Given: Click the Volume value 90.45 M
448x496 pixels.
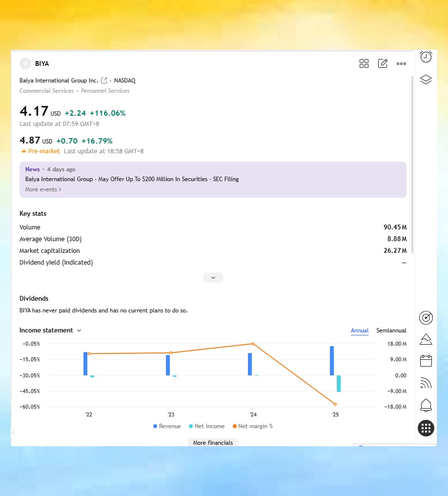Looking at the screenshot, I should pos(395,227).
